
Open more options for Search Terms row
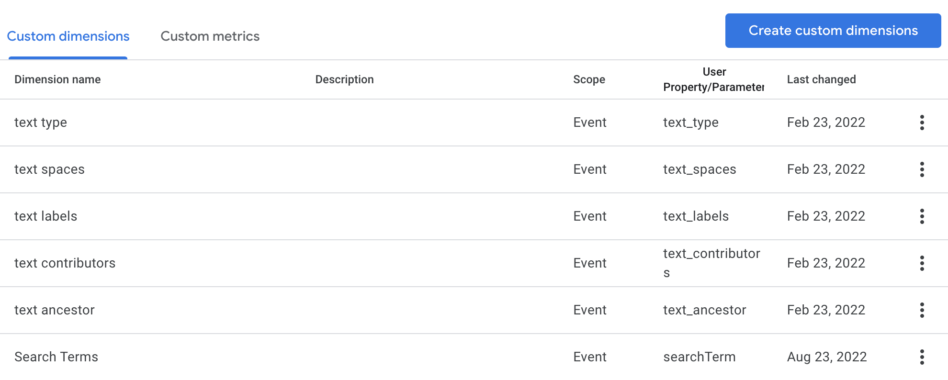(x=921, y=357)
